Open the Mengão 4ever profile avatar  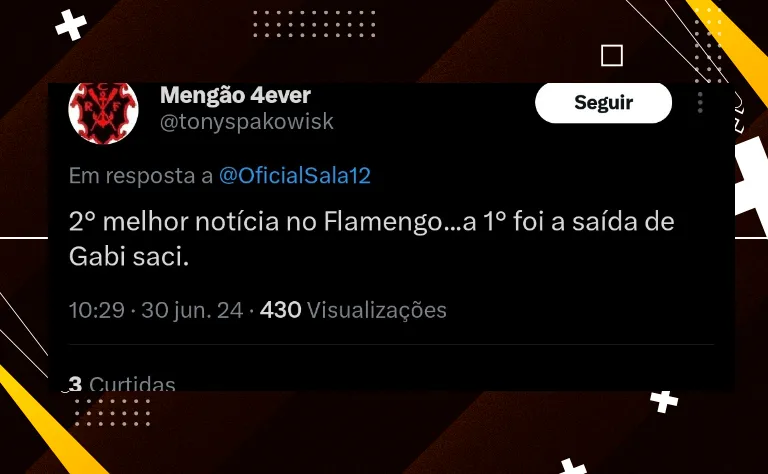[x=103, y=113]
